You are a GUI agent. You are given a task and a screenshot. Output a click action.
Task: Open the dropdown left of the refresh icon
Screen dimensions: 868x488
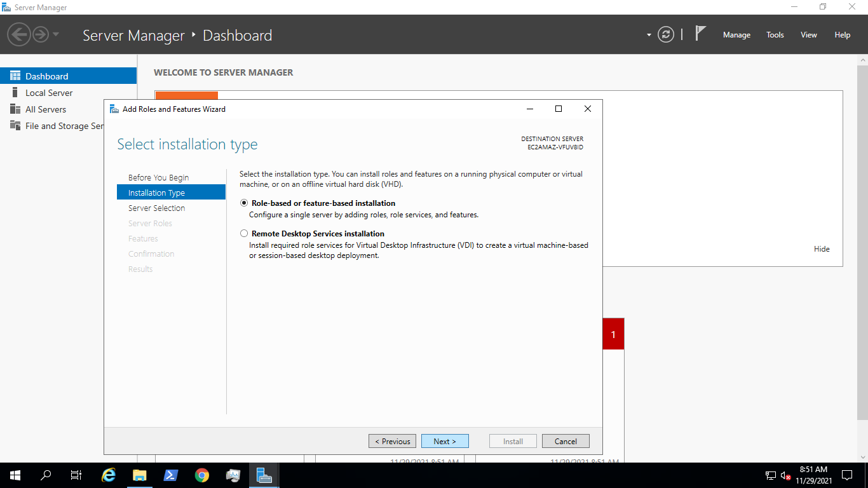649,34
